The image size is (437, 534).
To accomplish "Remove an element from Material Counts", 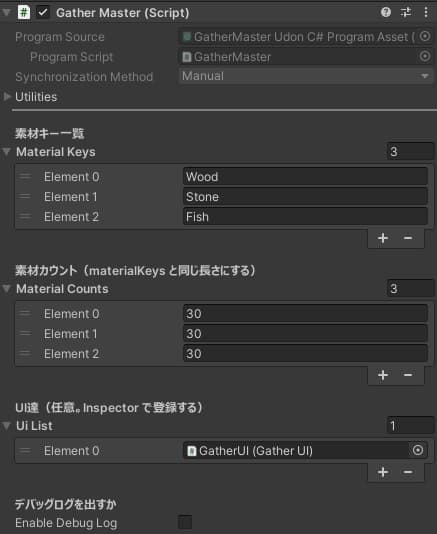I will pyautogui.click(x=408, y=375).
